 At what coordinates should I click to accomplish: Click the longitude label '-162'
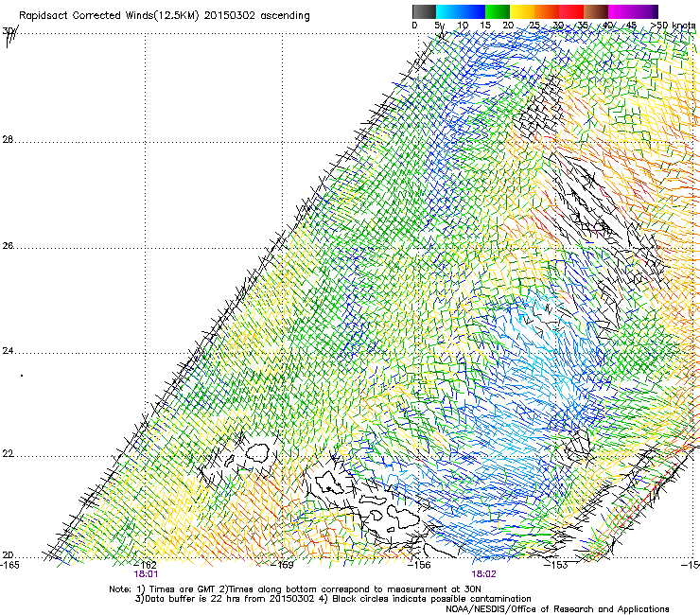(x=147, y=565)
